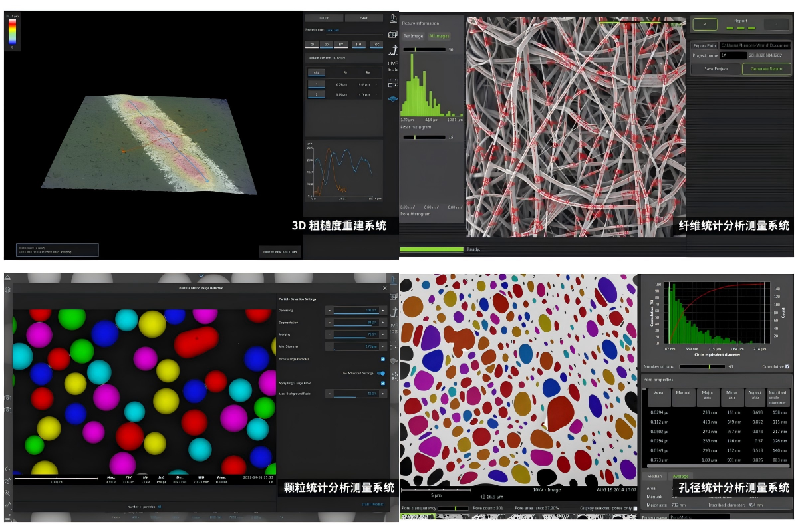Switch to the All Images tab

pyautogui.click(x=439, y=36)
